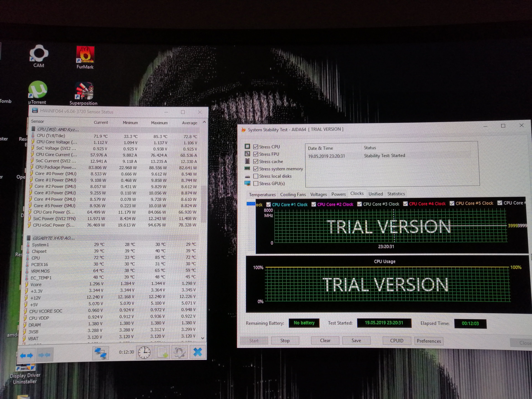
Task: Select the 'CPU Core Voltage' sensor row
Action: pos(115,142)
